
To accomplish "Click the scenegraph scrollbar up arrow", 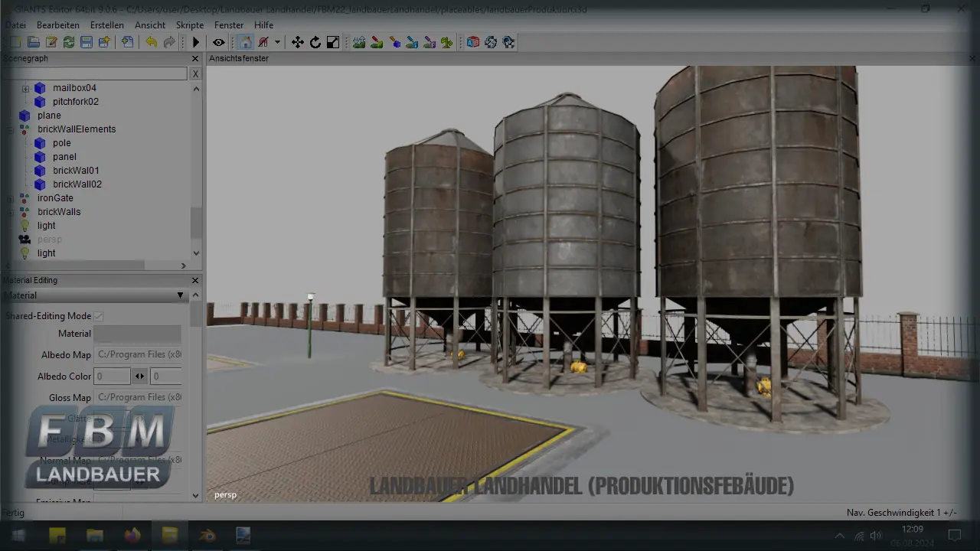I will (196, 89).
